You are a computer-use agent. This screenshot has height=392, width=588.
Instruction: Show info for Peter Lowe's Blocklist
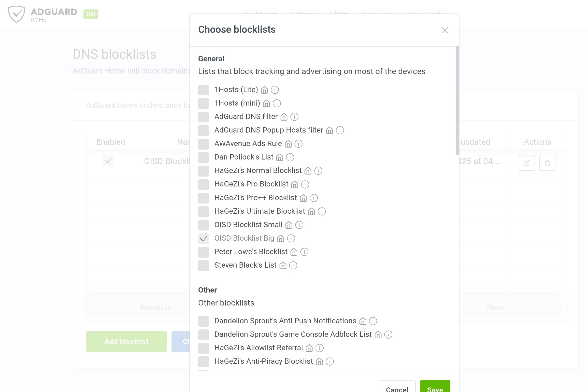(304, 252)
